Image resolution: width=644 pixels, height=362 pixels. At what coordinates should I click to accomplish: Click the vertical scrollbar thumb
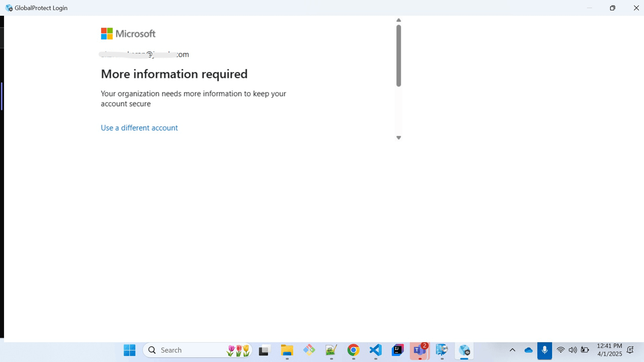tap(398, 55)
